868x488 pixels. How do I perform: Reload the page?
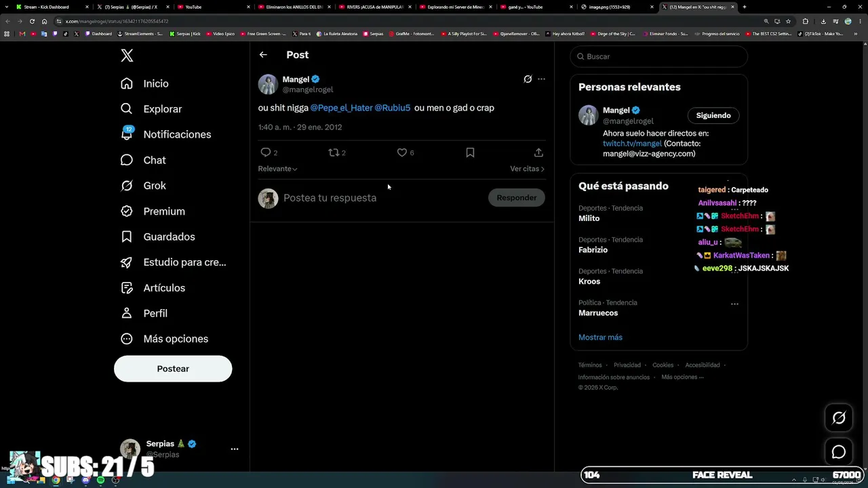pyautogui.click(x=32, y=21)
